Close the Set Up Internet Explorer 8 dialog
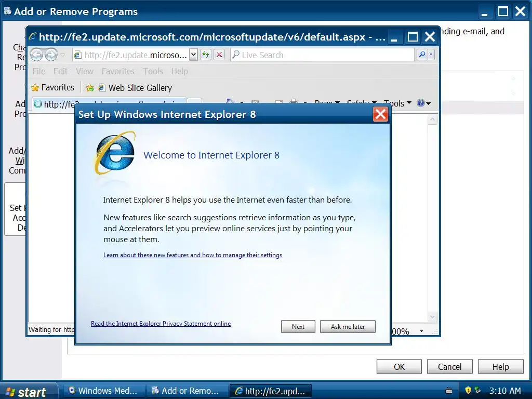This screenshot has width=532, height=399. (x=380, y=114)
